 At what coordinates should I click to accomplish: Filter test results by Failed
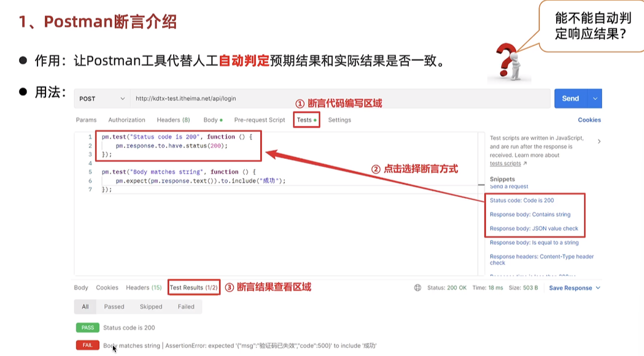(186, 307)
